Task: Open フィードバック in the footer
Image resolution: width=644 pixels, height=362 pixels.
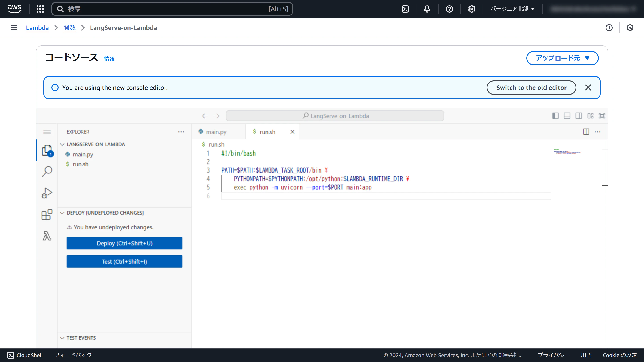Action: tap(73, 355)
